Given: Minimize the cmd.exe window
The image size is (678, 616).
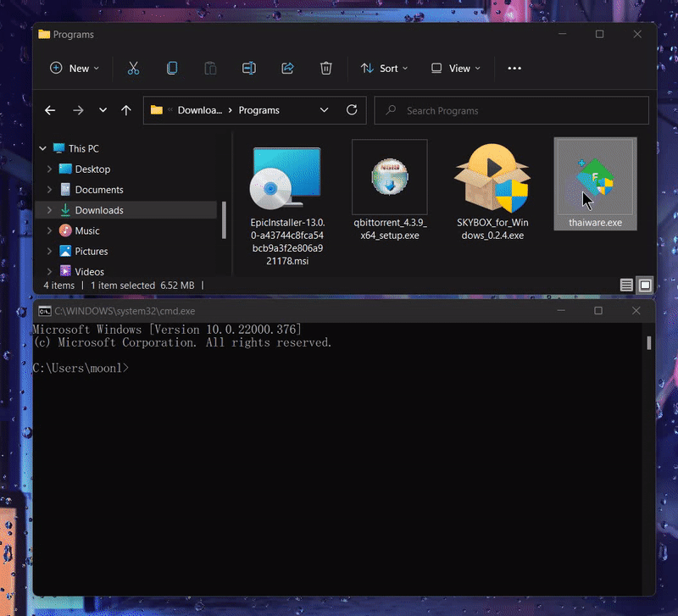Looking at the screenshot, I should click(x=561, y=310).
